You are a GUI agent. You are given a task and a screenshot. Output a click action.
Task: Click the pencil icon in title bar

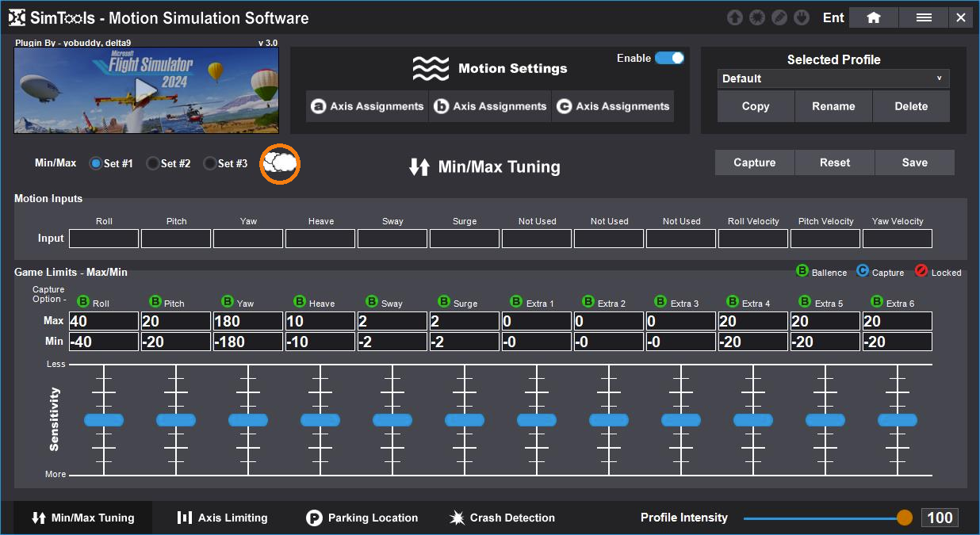[779, 17]
